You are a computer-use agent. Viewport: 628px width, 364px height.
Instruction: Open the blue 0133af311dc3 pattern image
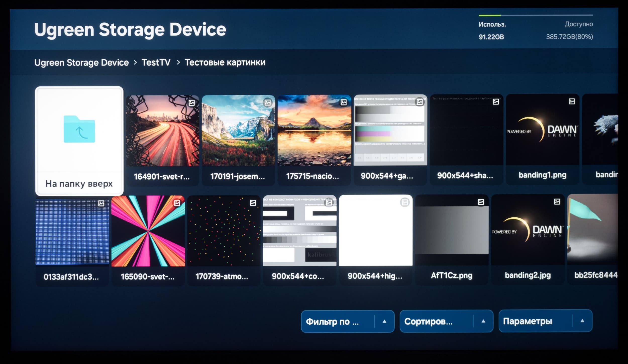click(x=72, y=232)
